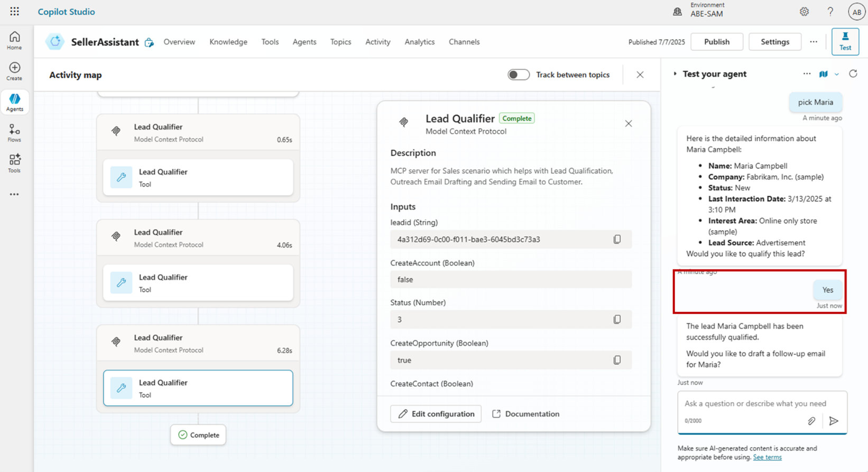
Task: Enable Track between topics toggle
Action: coord(518,75)
